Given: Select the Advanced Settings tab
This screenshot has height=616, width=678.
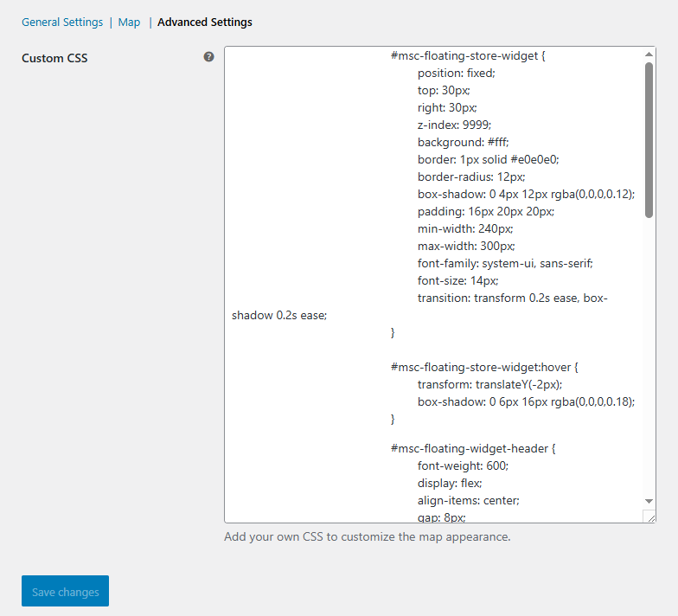Looking at the screenshot, I should [205, 22].
